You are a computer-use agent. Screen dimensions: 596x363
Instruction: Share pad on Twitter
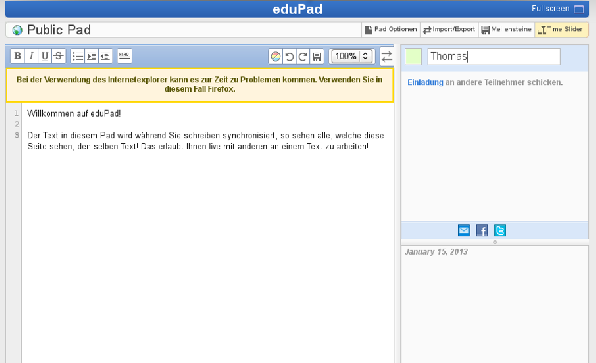(500, 230)
